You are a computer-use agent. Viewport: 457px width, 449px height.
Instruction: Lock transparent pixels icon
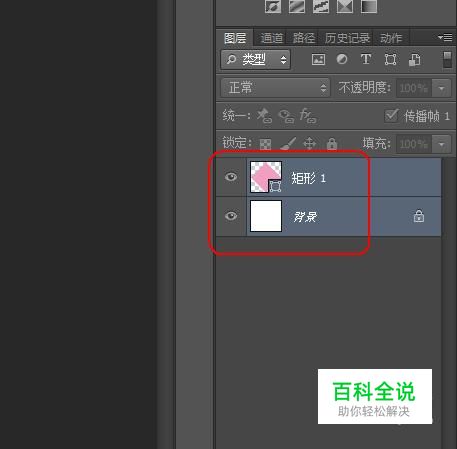pyautogui.click(x=265, y=144)
